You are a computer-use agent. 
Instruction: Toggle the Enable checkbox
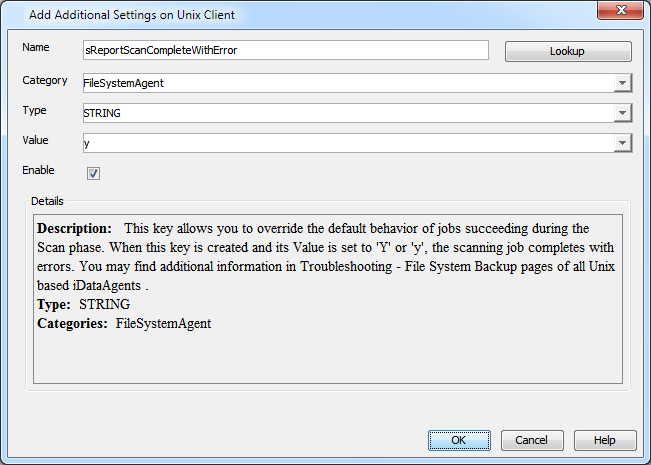(93, 173)
